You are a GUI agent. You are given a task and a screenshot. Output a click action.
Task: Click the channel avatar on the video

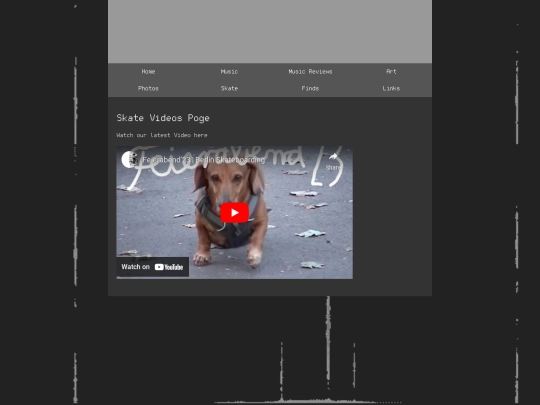(x=129, y=160)
